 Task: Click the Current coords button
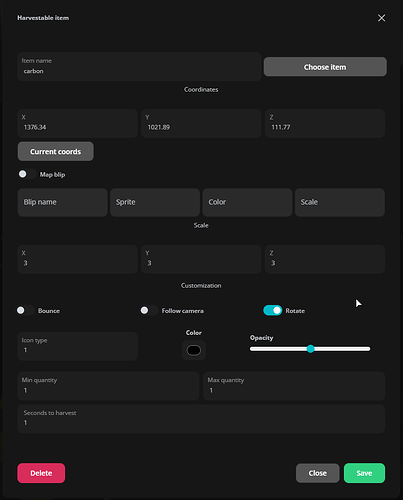56,151
